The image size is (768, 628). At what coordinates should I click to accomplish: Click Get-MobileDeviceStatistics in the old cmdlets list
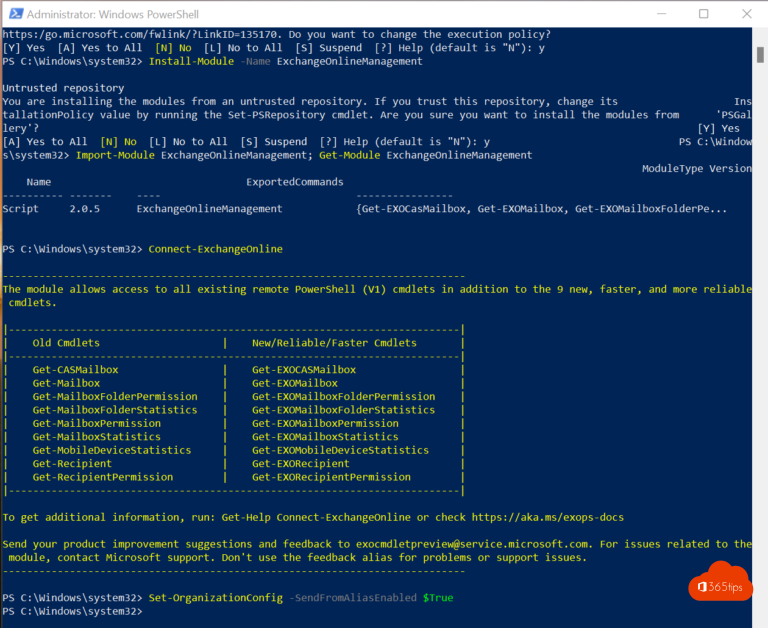tap(111, 450)
